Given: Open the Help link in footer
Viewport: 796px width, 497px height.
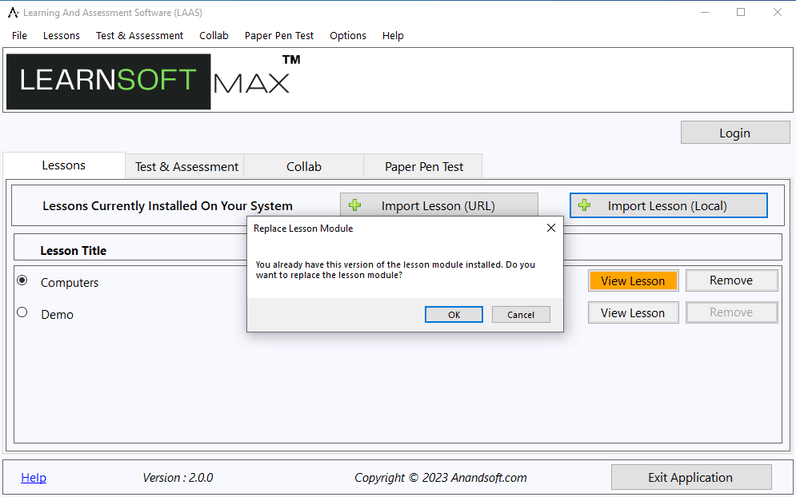Looking at the screenshot, I should 34,478.
